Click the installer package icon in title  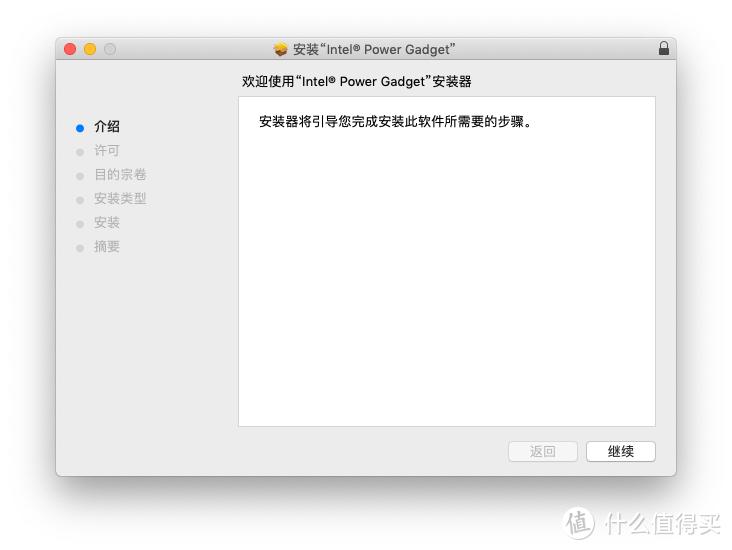point(281,49)
